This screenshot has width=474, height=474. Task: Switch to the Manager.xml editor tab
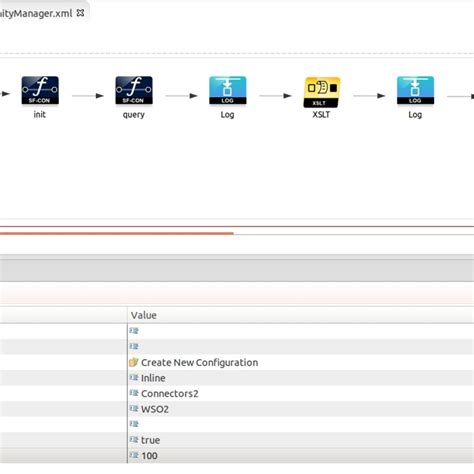pos(36,13)
